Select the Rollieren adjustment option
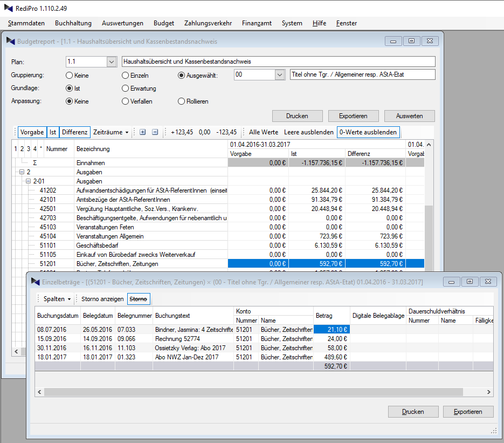This screenshot has width=504, height=443. click(182, 101)
